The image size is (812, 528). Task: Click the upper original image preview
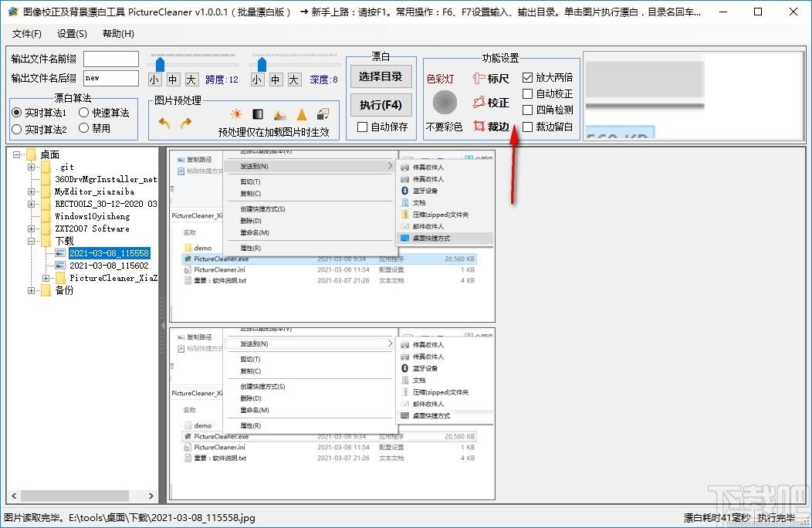tap(332, 237)
